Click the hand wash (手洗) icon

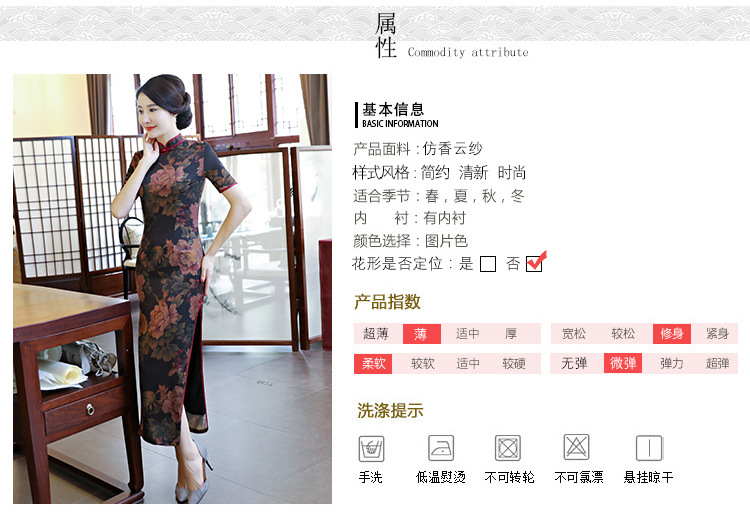[x=371, y=449]
